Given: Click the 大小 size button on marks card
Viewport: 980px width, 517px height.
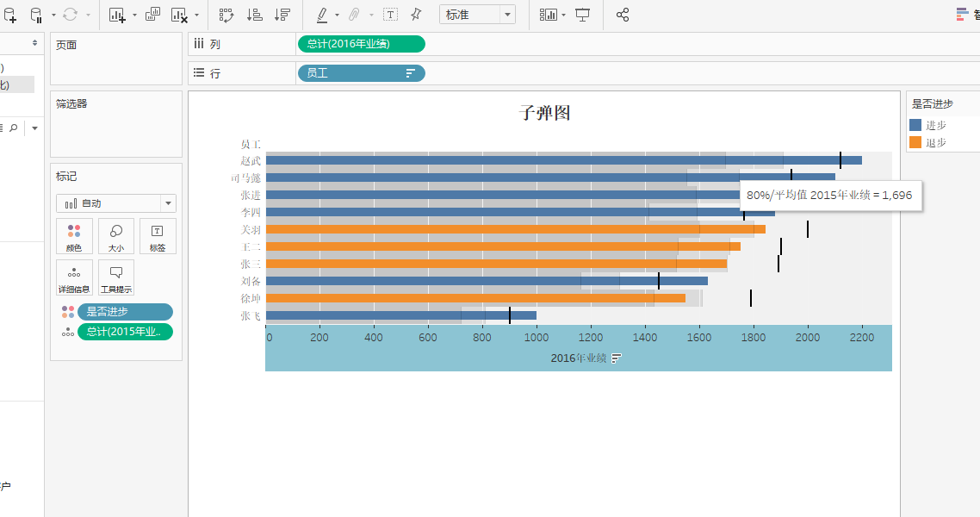Looking at the screenshot, I should (116, 236).
